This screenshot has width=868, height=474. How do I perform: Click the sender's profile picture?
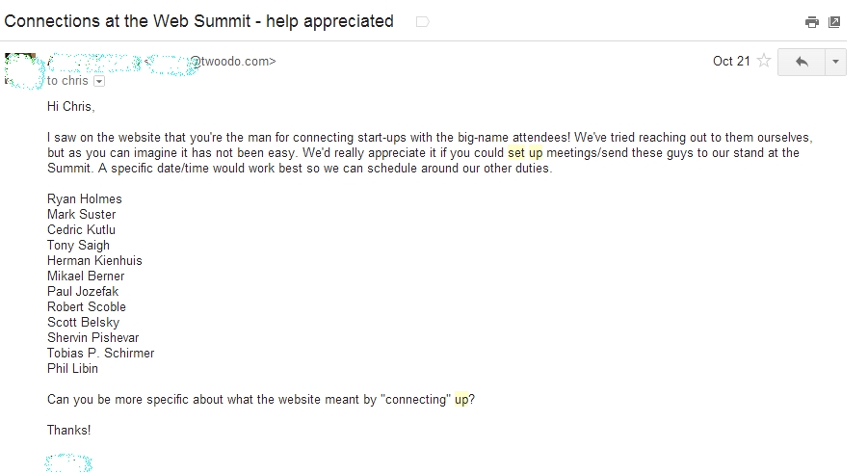coord(23,71)
